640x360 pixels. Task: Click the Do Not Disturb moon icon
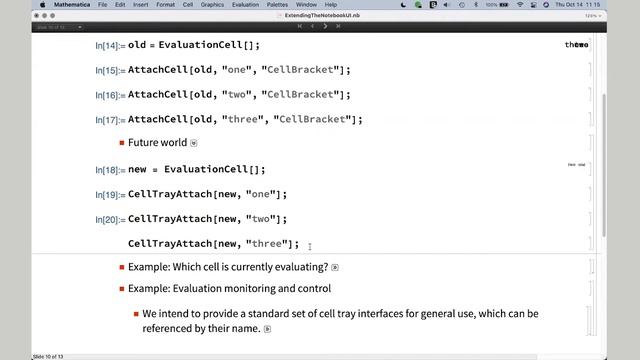coord(403,5)
